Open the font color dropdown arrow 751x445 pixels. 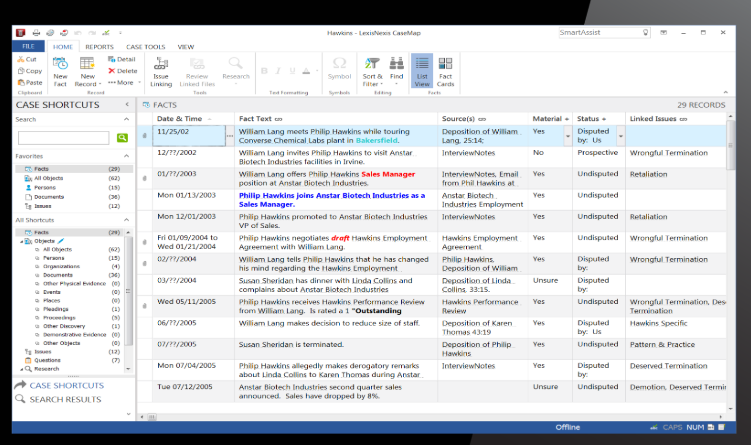pyautogui.click(x=317, y=71)
